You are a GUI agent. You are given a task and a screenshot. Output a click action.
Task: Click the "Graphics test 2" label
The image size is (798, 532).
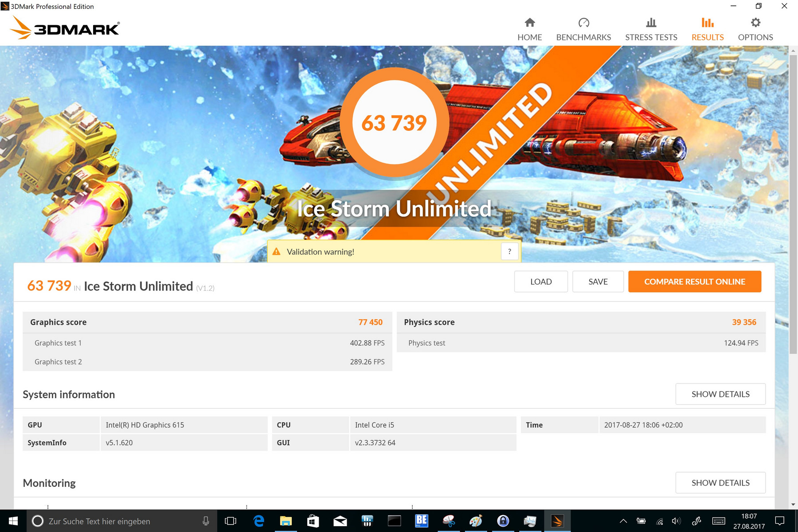pyautogui.click(x=58, y=362)
